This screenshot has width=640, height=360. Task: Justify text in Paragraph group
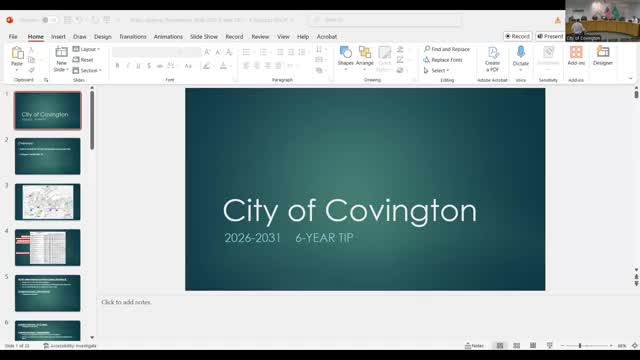point(278,66)
